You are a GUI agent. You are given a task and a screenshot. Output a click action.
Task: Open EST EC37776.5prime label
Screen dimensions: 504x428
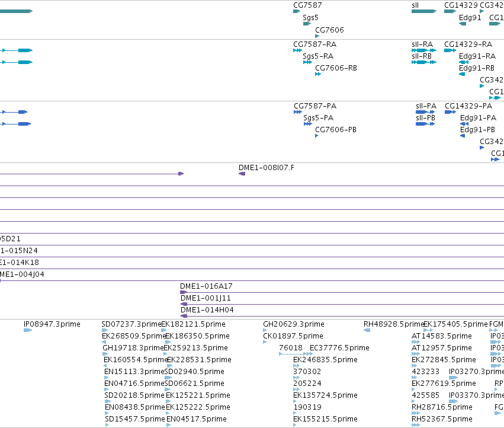point(339,348)
